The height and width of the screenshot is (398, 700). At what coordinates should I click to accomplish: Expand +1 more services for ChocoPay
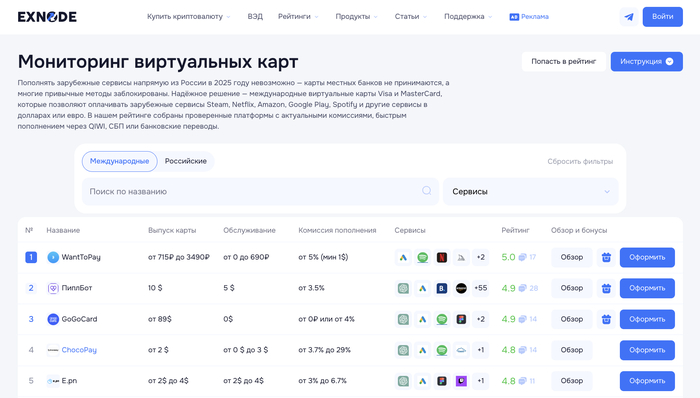click(x=480, y=350)
